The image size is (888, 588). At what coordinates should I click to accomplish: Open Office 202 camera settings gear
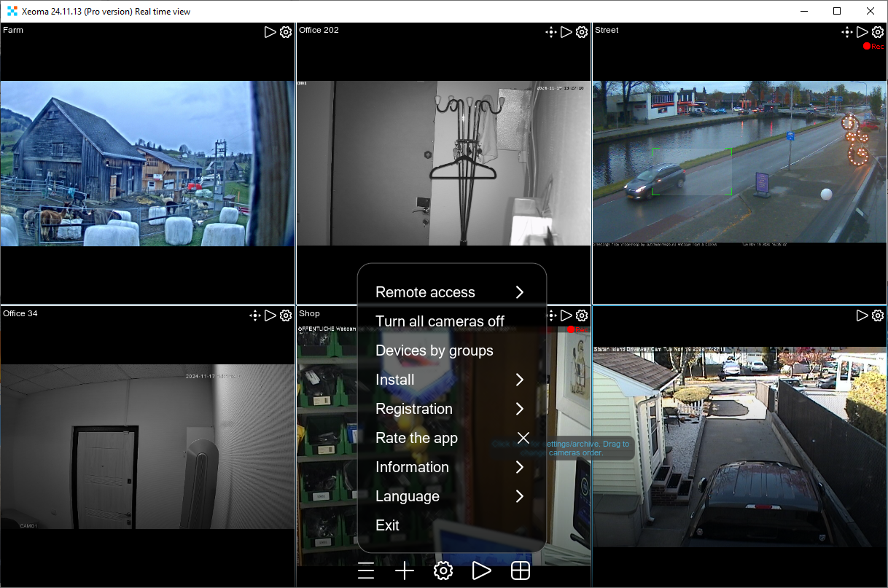coord(582,32)
